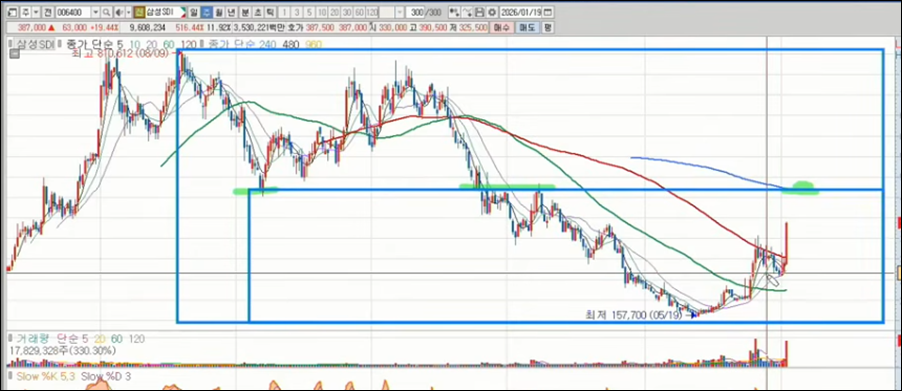Expand the stock code history dropdown
This screenshot has height=391, width=902.
tap(95, 12)
